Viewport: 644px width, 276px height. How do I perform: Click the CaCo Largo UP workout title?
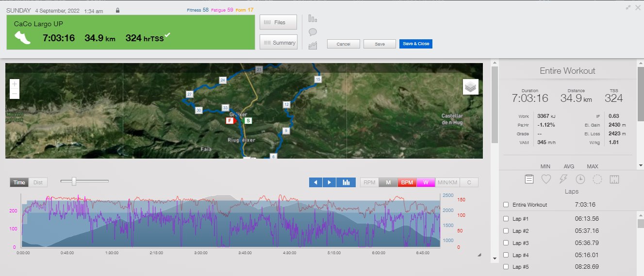click(x=39, y=23)
